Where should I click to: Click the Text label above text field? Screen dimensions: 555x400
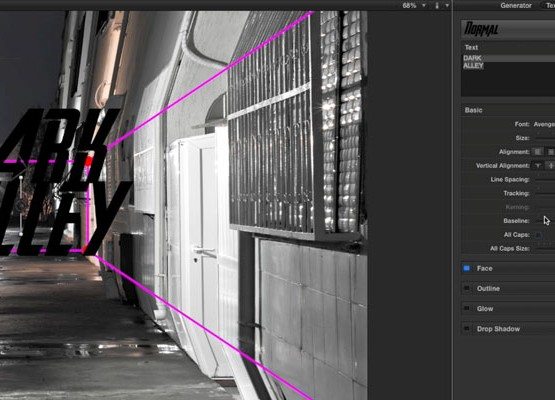pyautogui.click(x=471, y=47)
